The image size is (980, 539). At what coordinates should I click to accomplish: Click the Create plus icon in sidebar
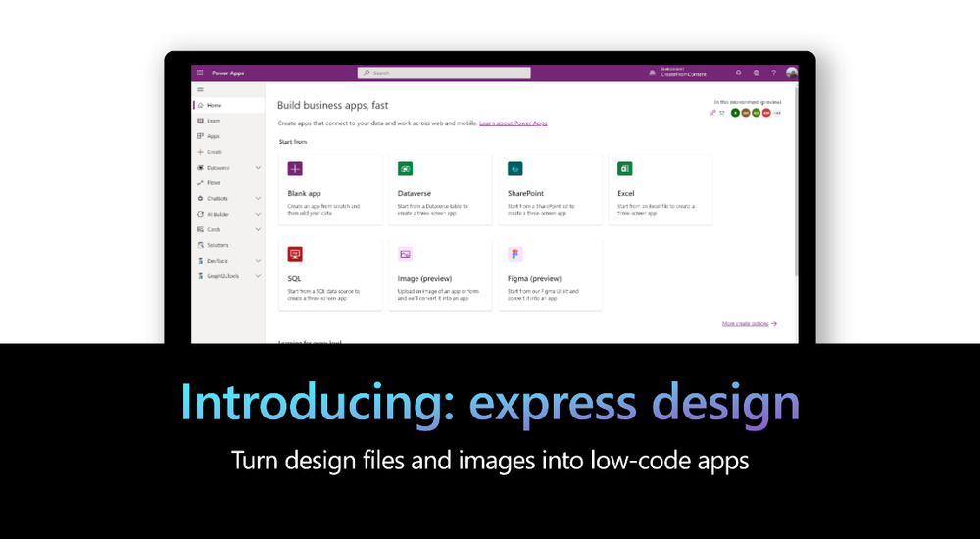coord(200,151)
